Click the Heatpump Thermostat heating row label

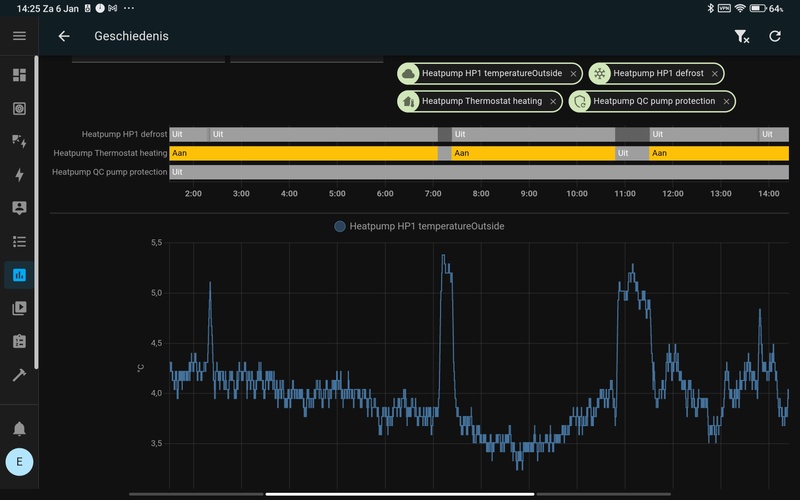point(110,153)
